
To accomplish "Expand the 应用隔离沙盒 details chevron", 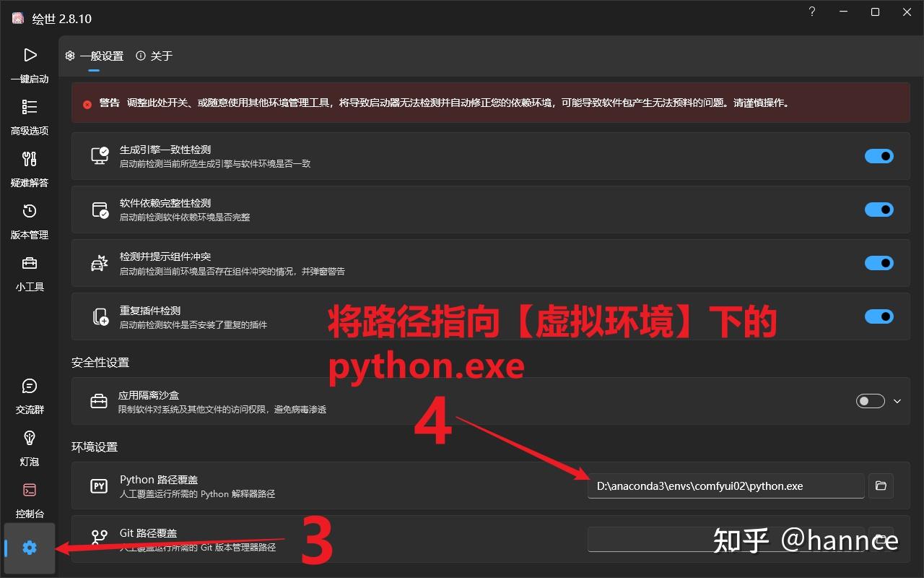I will point(897,400).
